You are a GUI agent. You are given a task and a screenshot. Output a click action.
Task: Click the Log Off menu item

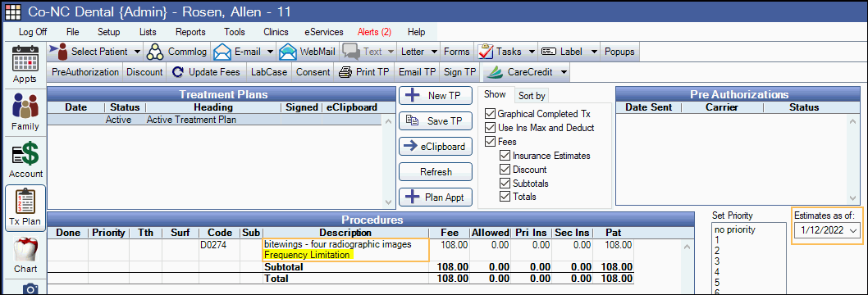click(x=33, y=32)
